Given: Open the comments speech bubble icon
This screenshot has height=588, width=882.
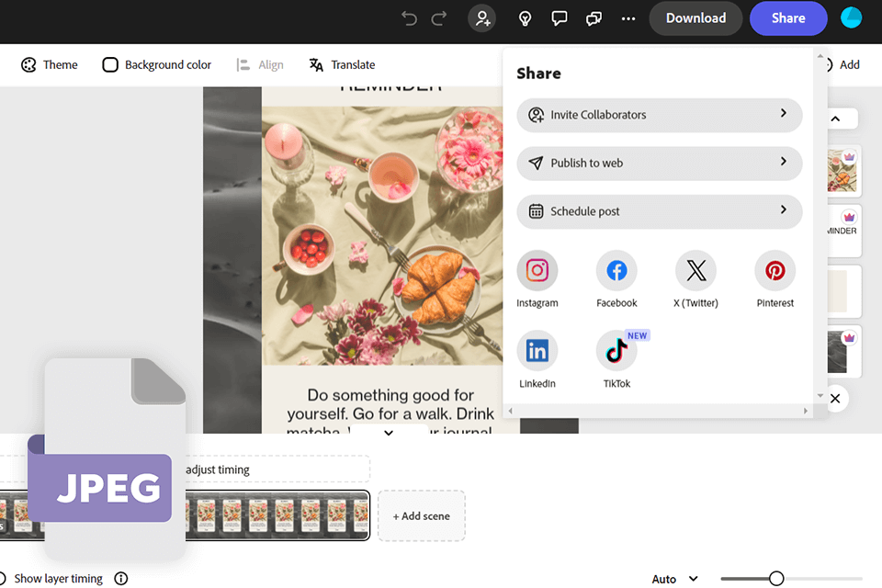Looking at the screenshot, I should (x=560, y=18).
